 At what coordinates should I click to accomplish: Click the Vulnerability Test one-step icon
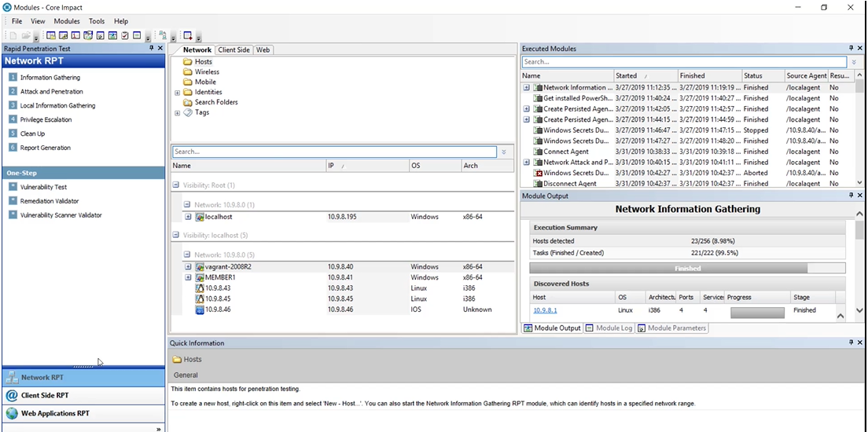13,187
